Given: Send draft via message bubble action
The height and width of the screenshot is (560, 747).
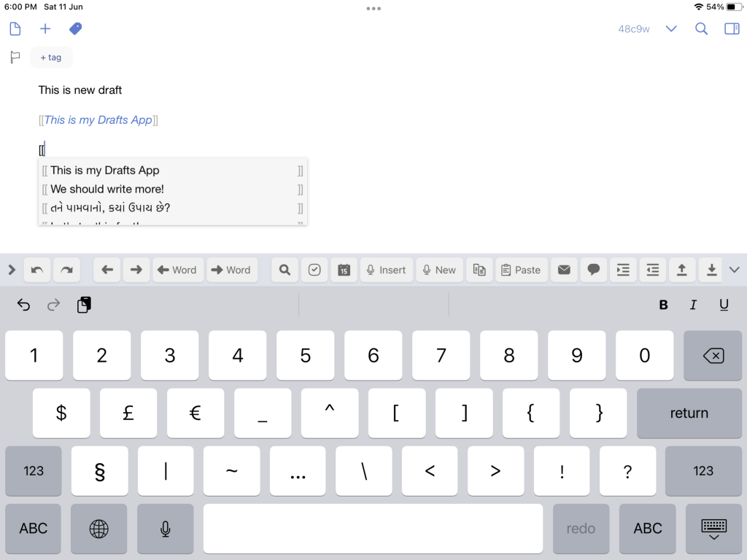Looking at the screenshot, I should (594, 270).
